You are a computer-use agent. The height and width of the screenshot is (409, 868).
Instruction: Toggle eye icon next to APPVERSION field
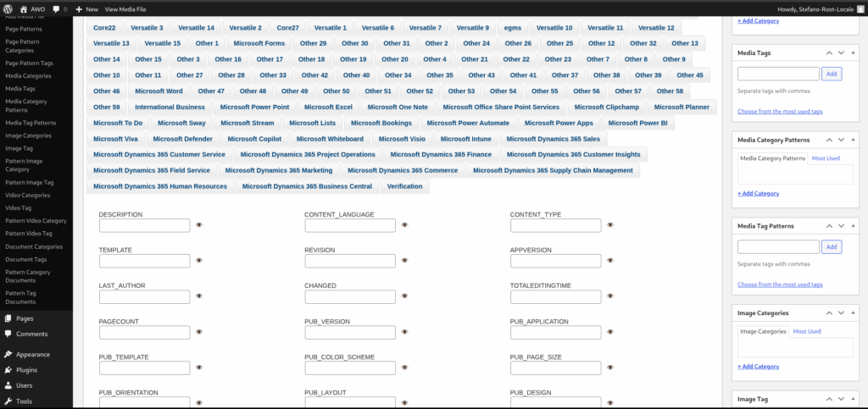[x=610, y=260]
